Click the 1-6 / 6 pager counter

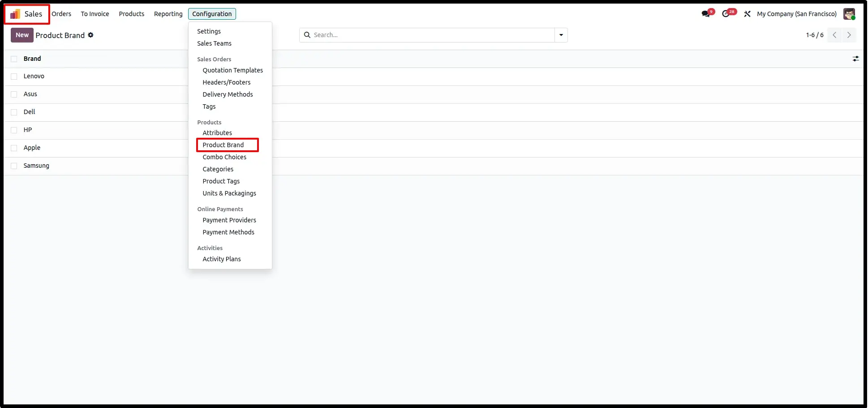coord(814,35)
